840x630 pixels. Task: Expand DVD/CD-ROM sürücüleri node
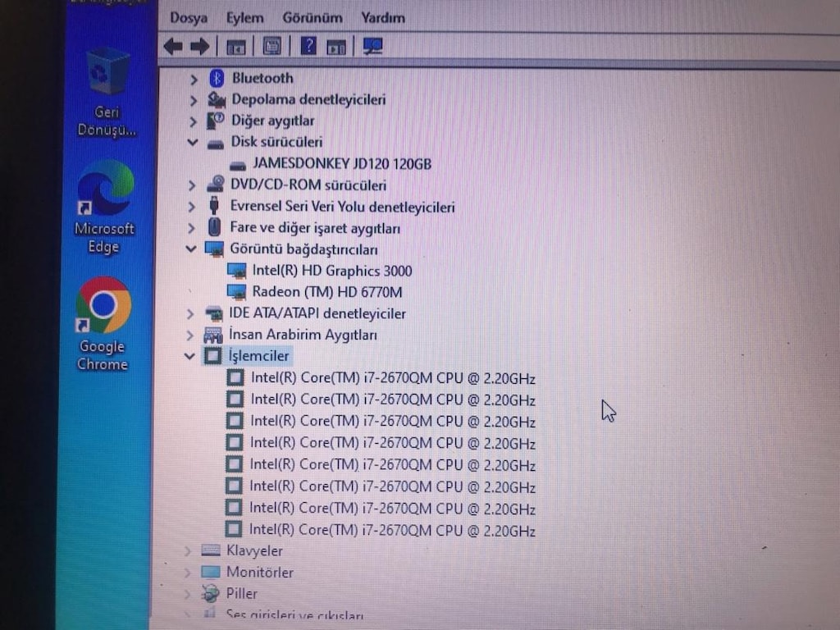[192, 186]
